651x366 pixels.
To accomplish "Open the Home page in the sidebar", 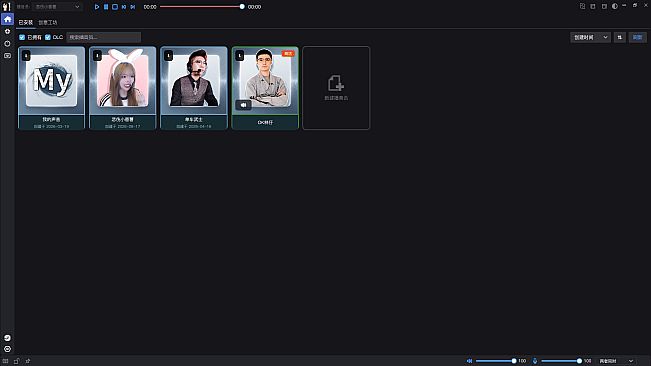I will coord(7,19).
